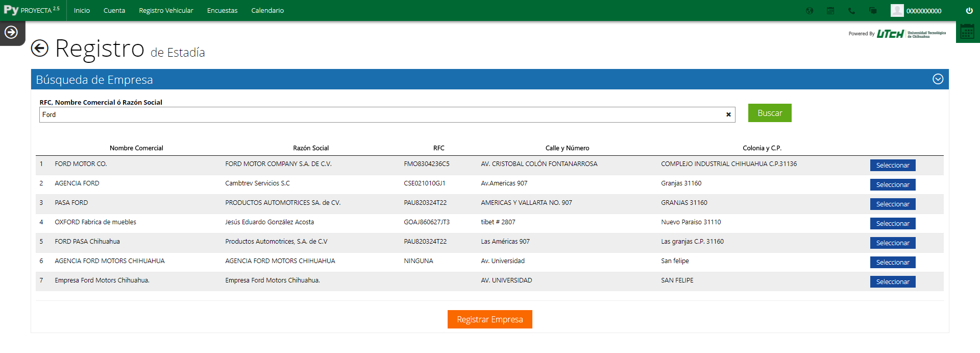
Task: Click FORD MOTOR COMPANY S.A. DE C.V.
Action: click(x=278, y=164)
